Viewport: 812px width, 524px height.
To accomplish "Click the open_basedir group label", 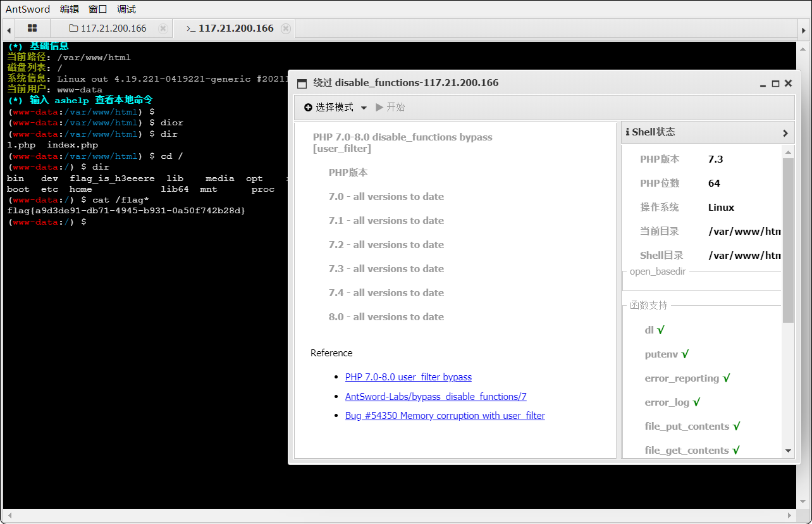I will [x=658, y=271].
